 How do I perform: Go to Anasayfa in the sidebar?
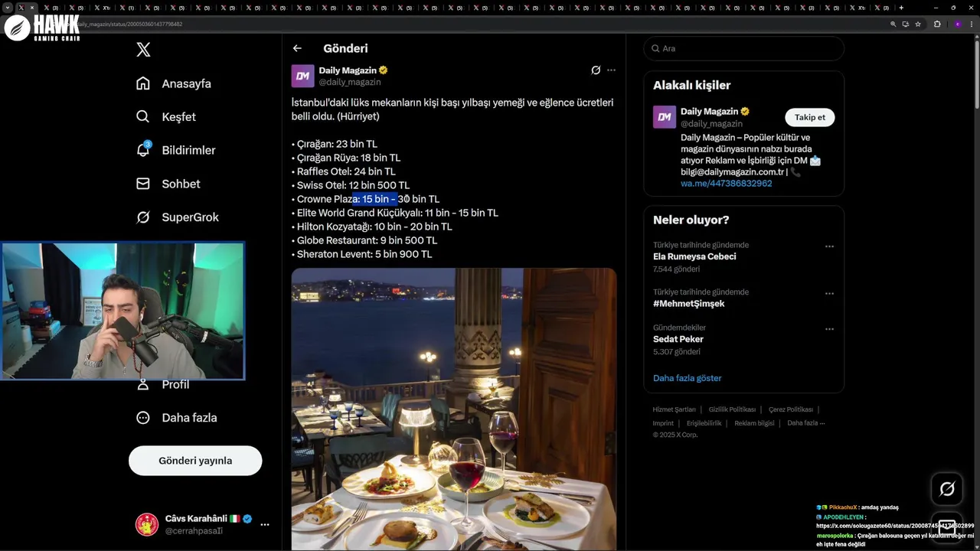(174, 83)
